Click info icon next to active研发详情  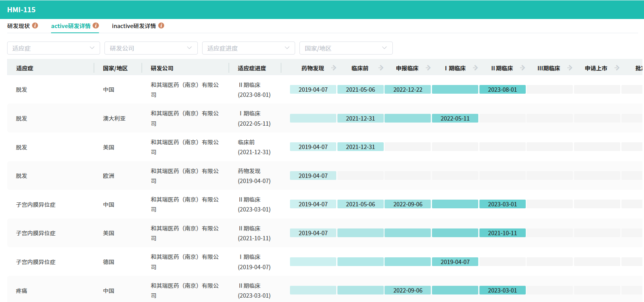click(96, 26)
